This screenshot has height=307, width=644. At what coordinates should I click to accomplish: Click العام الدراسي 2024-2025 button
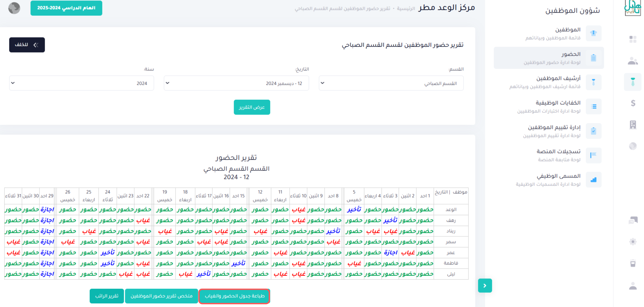[x=66, y=8]
